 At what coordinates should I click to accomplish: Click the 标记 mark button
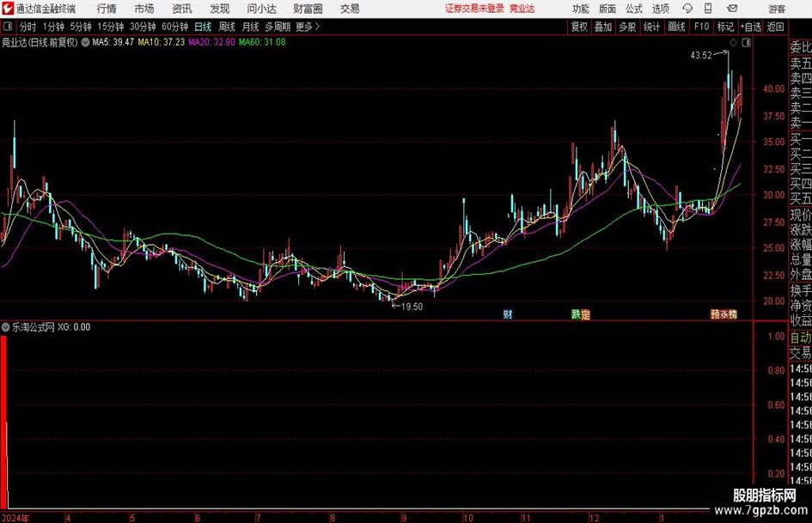pos(725,27)
